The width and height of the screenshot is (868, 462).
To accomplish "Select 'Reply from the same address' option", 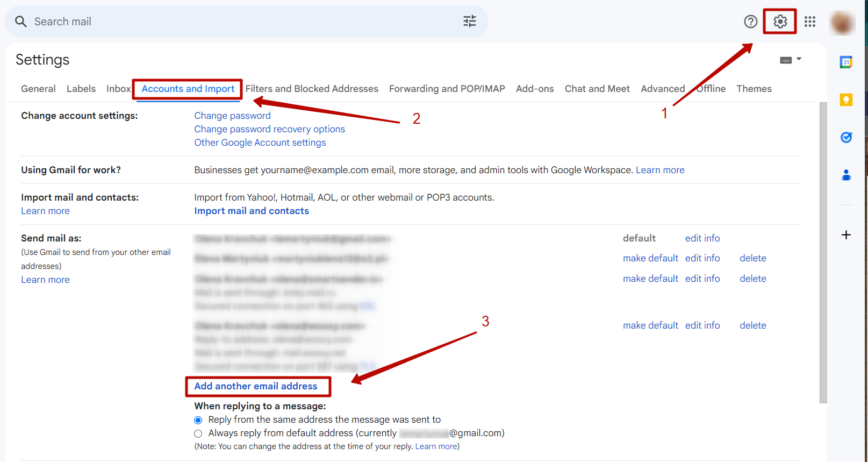I will point(198,420).
